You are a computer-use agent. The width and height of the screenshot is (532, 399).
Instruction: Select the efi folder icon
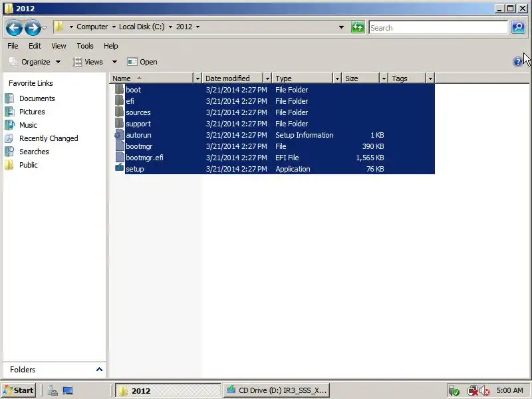pyautogui.click(x=120, y=100)
